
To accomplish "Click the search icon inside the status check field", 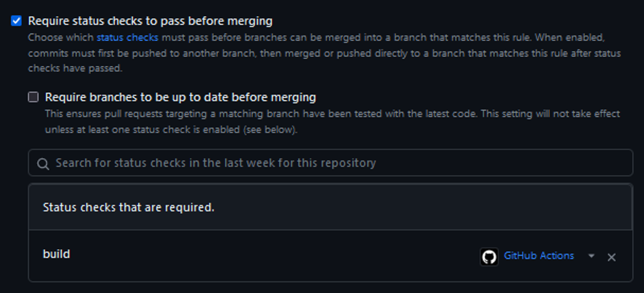I will tap(42, 164).
